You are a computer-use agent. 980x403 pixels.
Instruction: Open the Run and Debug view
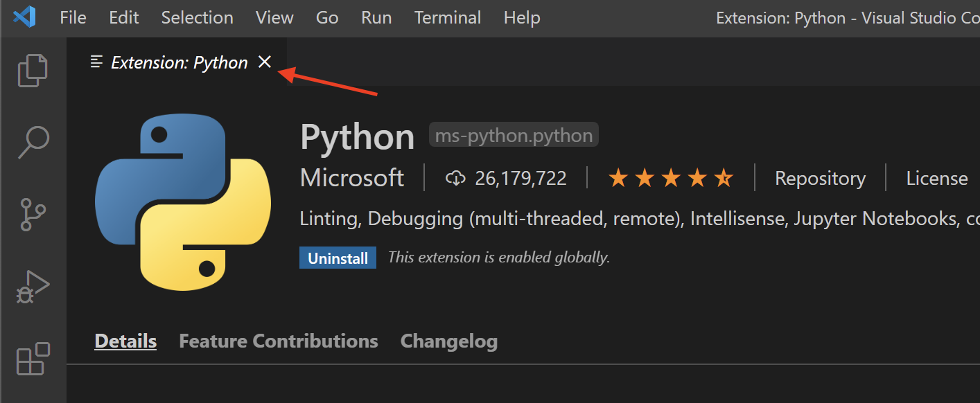pos(33,287)
